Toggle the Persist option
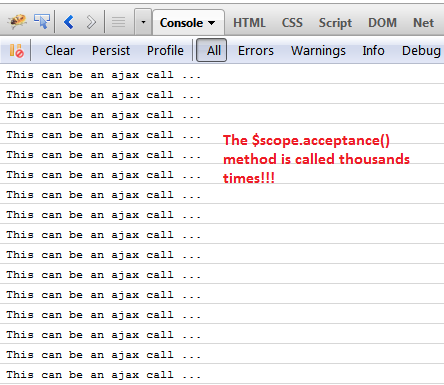444x385 pixels. 111,51
